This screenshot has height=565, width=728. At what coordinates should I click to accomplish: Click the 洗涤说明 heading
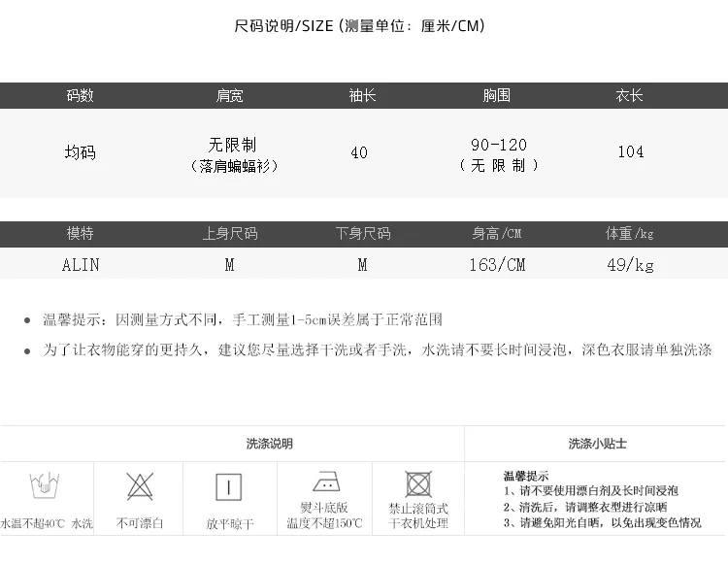pyautogui.click(x=269, y=444)
